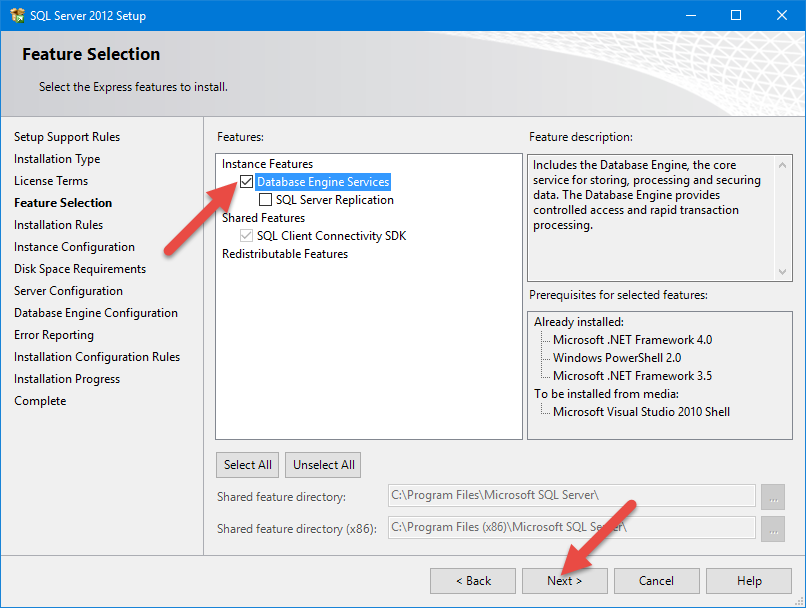The height and width of the screenshot is (608, 806).
Task: Select the Instance Features tree node
Action: coord(267,164)
